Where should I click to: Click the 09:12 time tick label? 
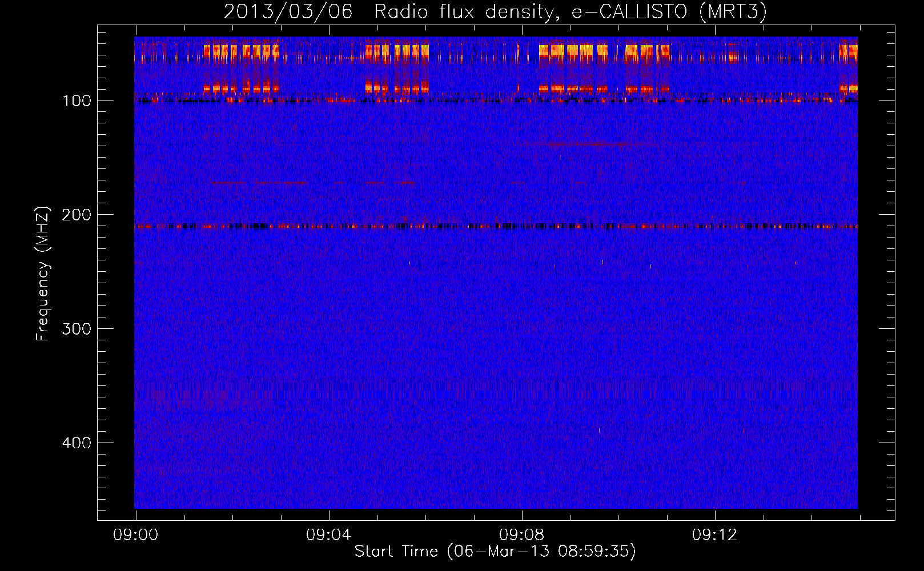tap(714, 535)
